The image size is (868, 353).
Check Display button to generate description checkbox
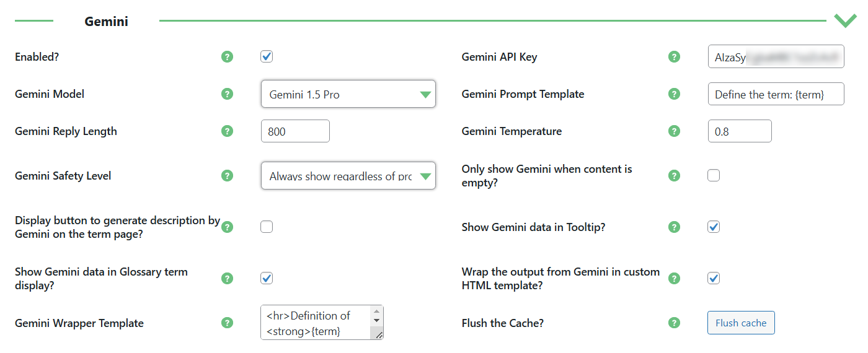pos(267,227)
